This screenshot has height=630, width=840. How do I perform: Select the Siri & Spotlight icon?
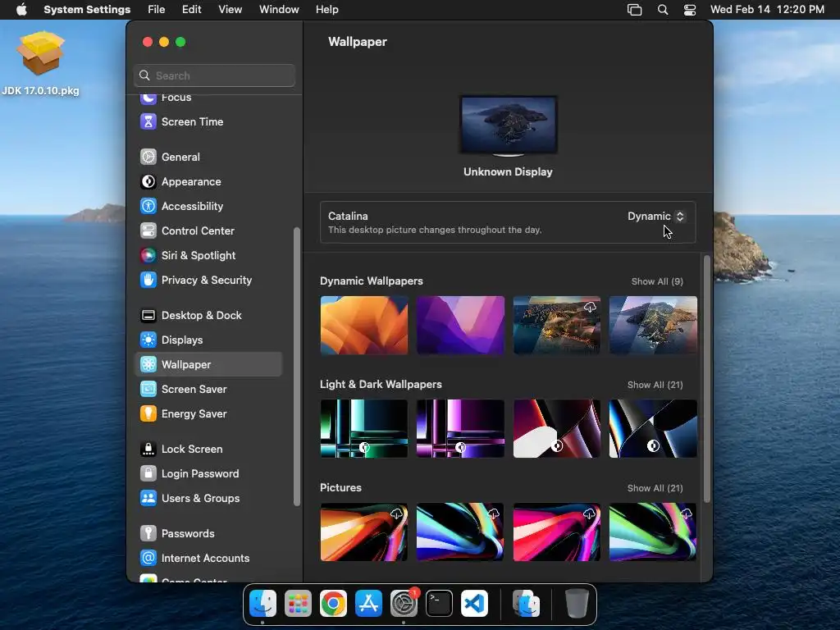[x=148, y=256]
